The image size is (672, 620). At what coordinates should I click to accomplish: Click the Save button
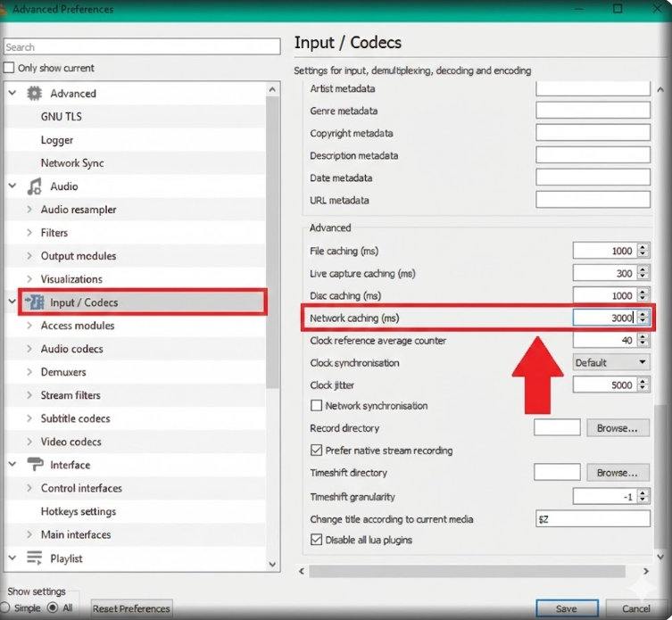coord(567,608)
